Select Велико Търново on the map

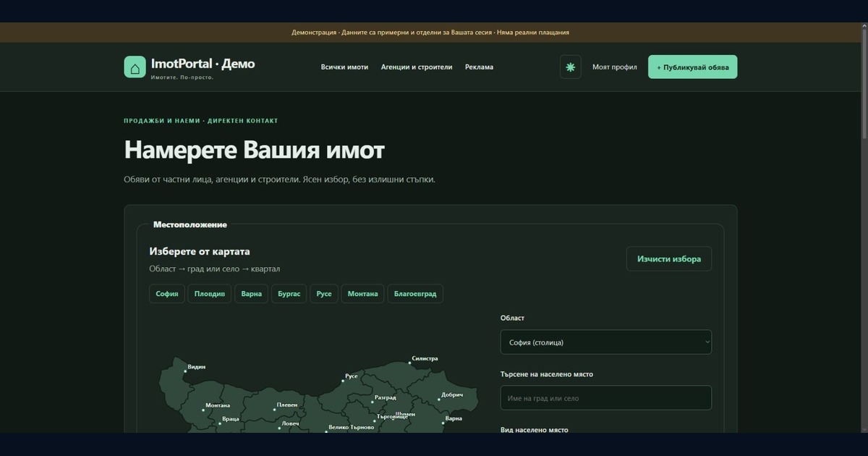(x=352, y=428)
